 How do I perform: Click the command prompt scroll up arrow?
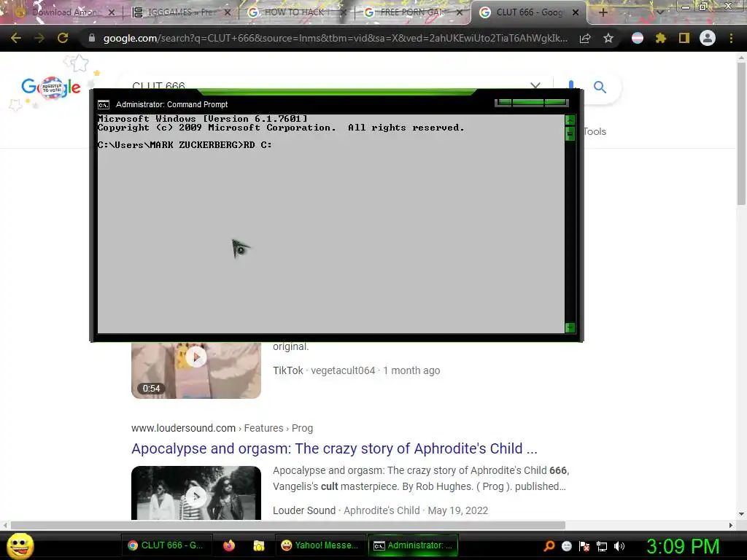pyautogui.click(x=570, y=120)
